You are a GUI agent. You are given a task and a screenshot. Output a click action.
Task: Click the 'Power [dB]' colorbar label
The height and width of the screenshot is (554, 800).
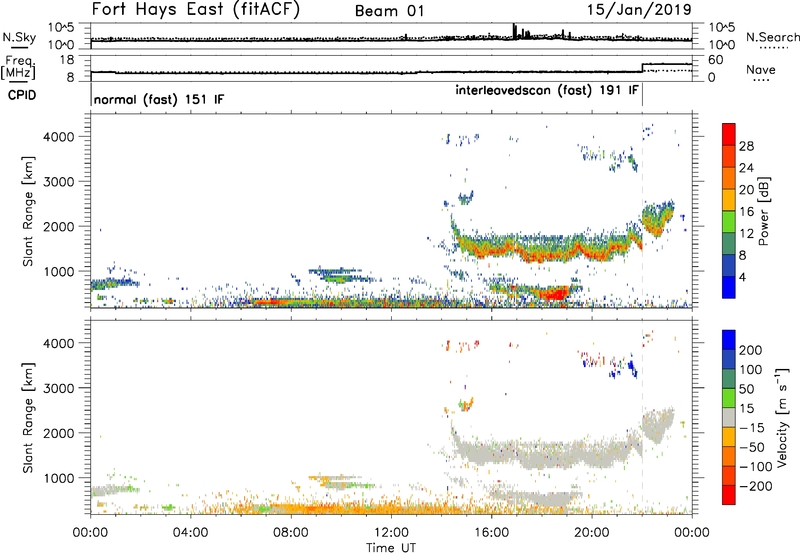tap(763, 211)
